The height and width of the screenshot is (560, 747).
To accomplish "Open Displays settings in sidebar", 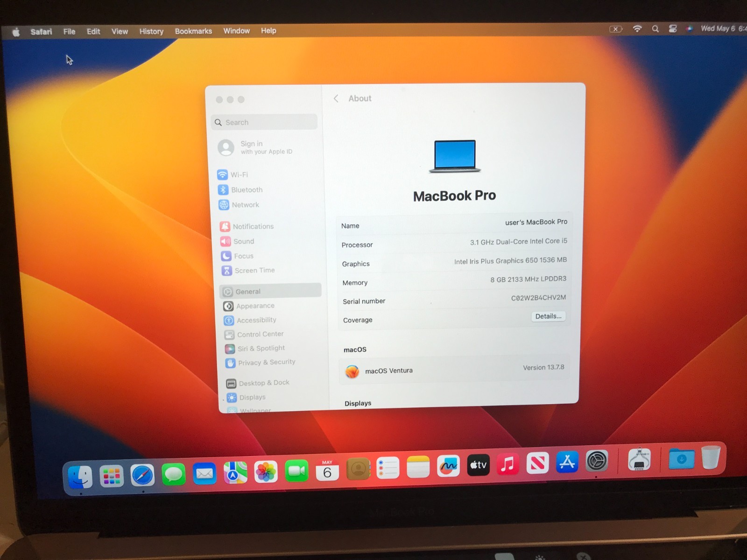I will point(246,398).
